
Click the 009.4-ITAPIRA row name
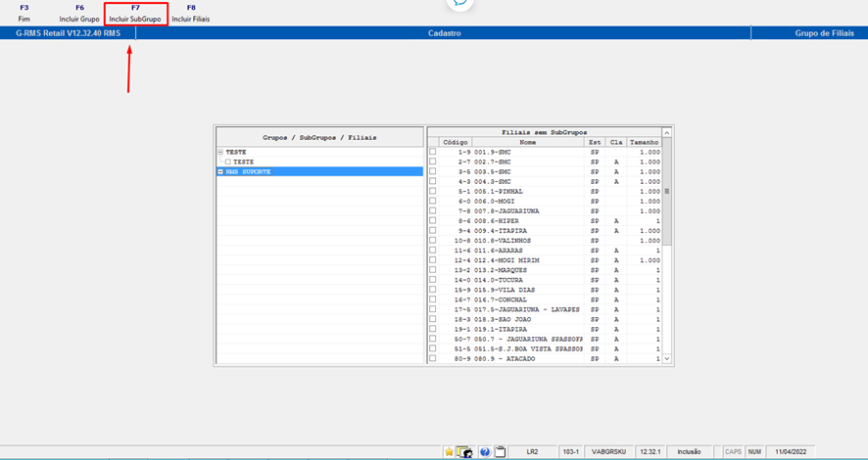tap(500, 231)
